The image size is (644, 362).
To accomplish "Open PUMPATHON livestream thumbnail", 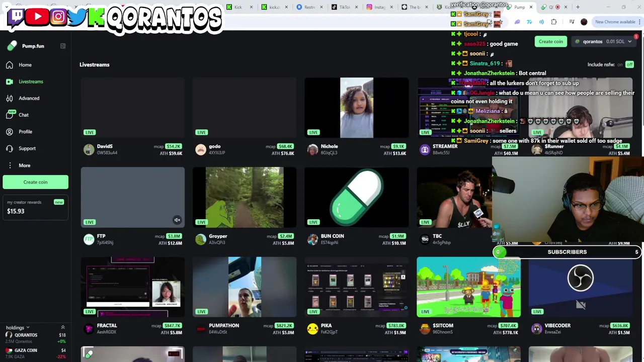I will 245,287.
